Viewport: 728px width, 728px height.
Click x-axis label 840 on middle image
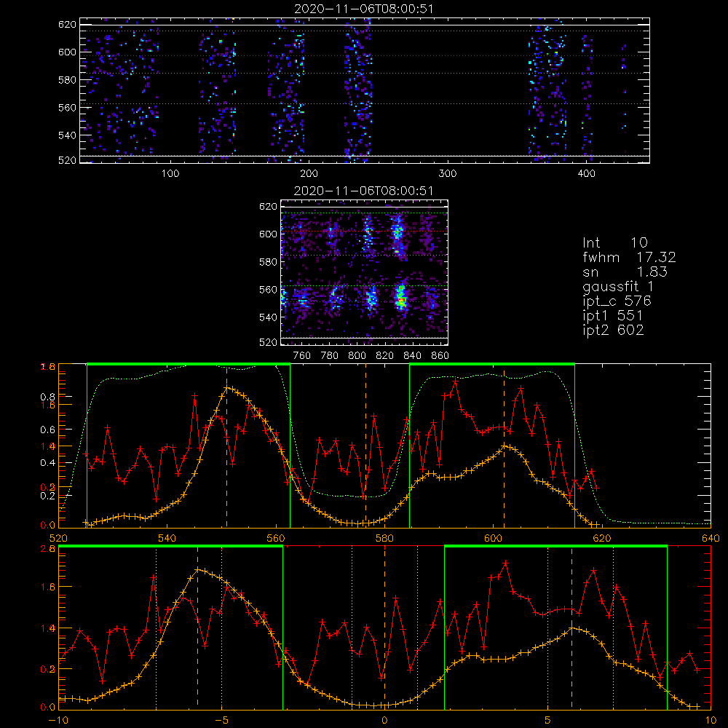412,356
